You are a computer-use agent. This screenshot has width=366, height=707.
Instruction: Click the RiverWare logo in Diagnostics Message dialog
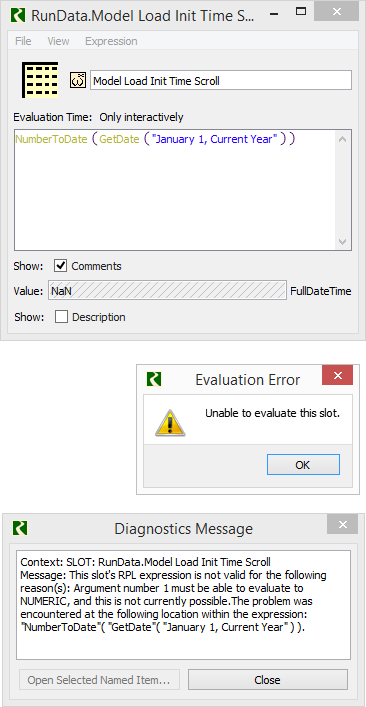tap(20, 528)
